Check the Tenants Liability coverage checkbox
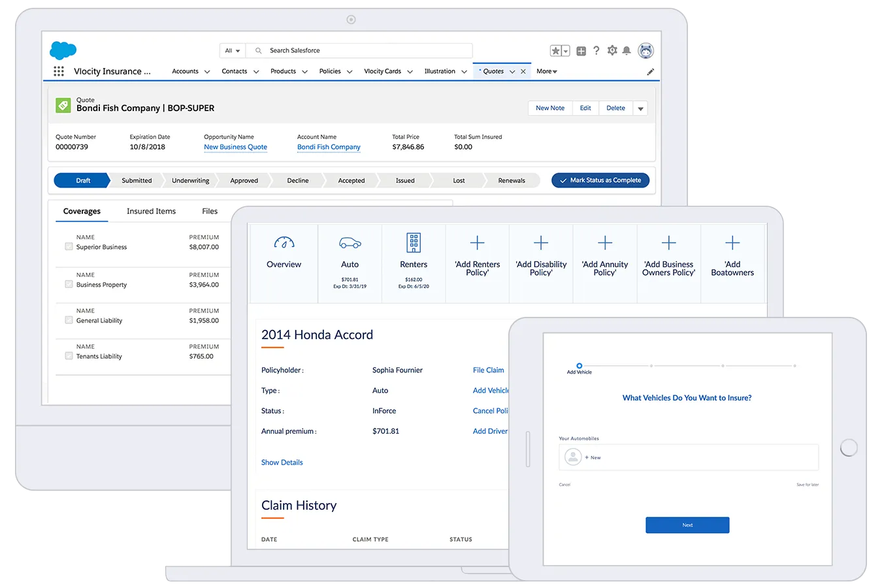Viewport: 882px width, 588px height. (x=69, y=357)
